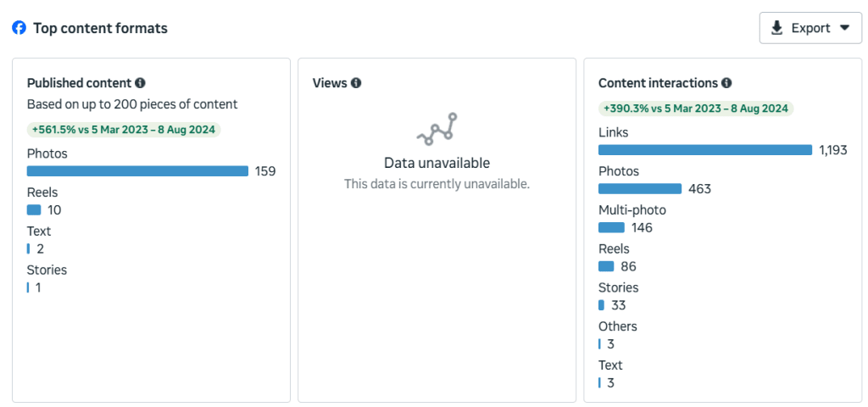Click the Multi-photo interactions bar
Viewport: 868px width, 407px height.
pos(611,227)
